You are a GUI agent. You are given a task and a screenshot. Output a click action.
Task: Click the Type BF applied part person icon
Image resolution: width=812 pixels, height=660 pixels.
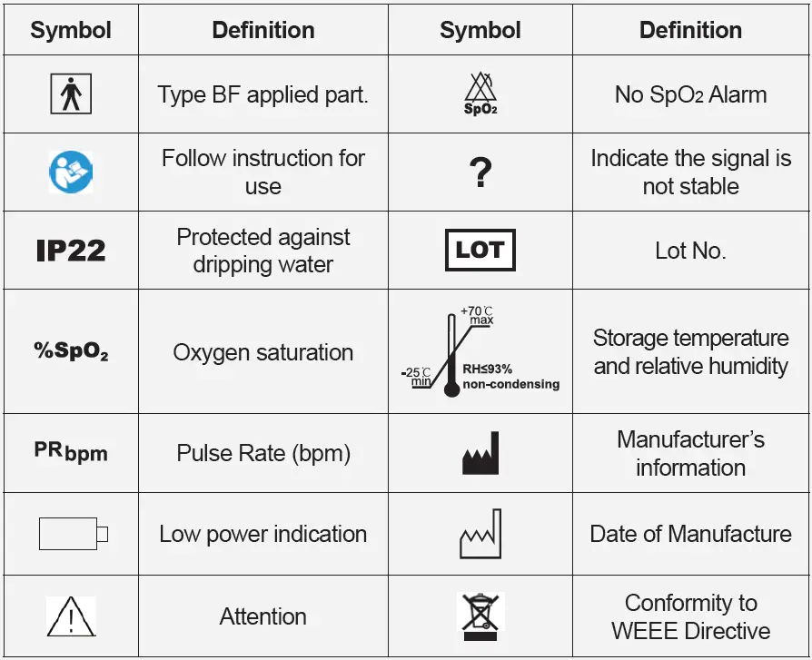point(71,94)
